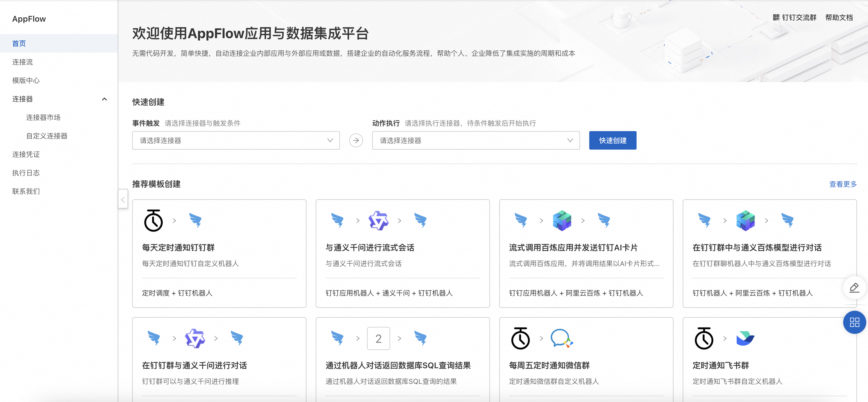Open 连接流 in the sidebar
Image resolution: width=868 pixels, height=402 pixels.
point(23,62)
